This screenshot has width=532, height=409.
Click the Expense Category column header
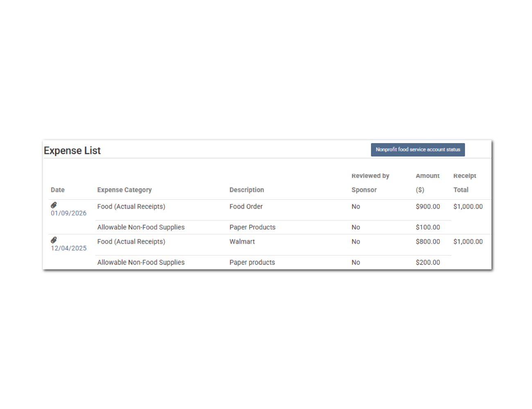tap(124, 190)
